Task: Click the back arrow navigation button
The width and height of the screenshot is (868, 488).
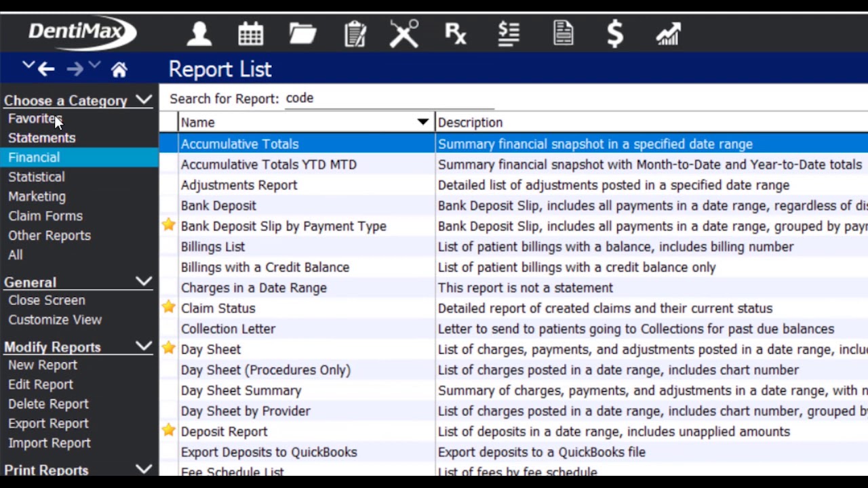Action: click(x=46, y=69)
